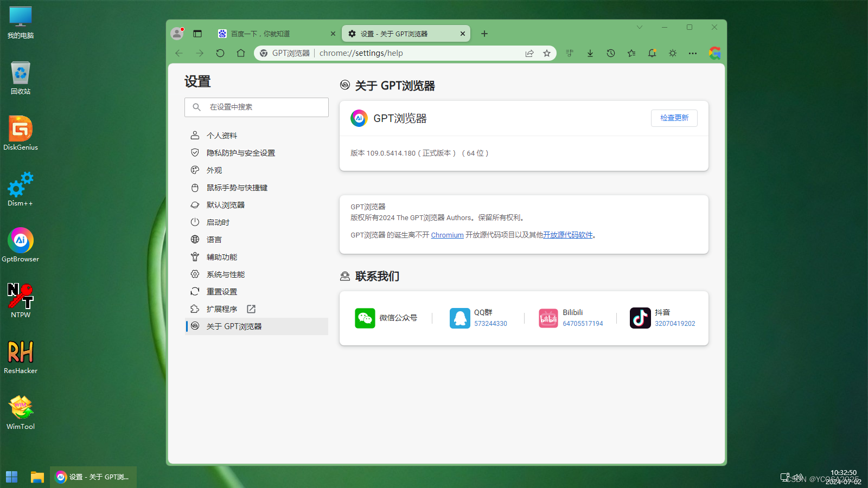868x488 pixels.
Task: Open QQ group number 573244330
Action: [x=490, y=324]
